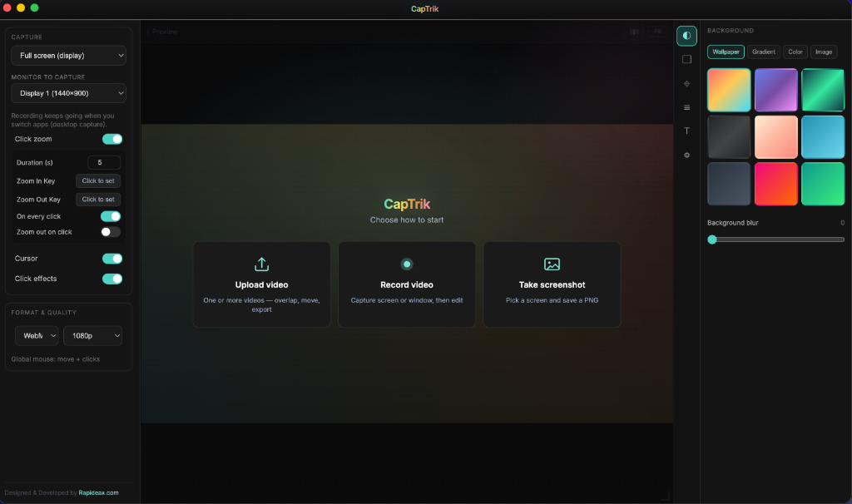Click the CapTrik title in the window bar

click(424, 8)
